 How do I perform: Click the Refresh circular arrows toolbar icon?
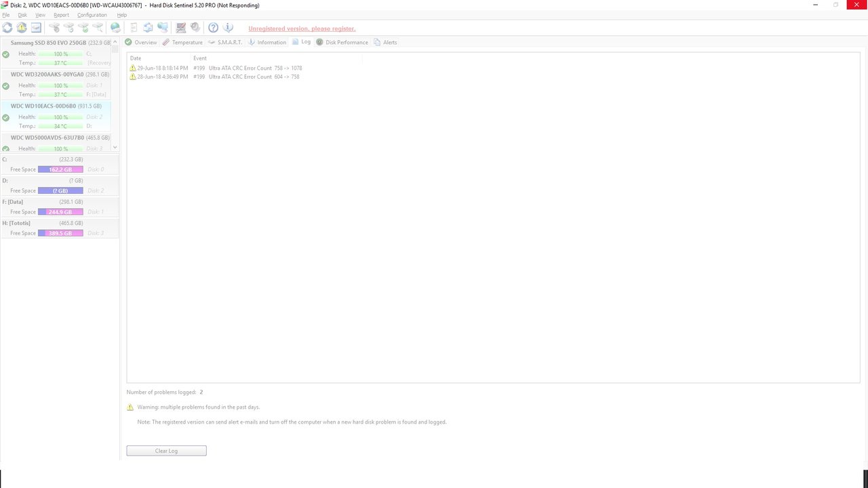tap(7, 28)
